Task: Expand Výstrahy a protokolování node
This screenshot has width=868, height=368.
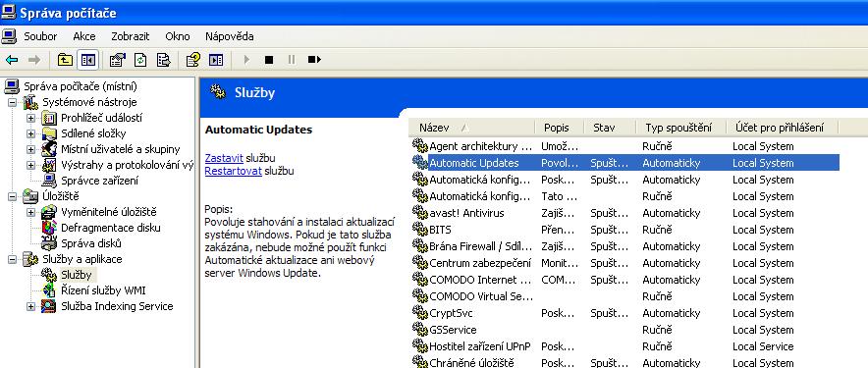Action: pyautogui.click(x=31, y=165)
